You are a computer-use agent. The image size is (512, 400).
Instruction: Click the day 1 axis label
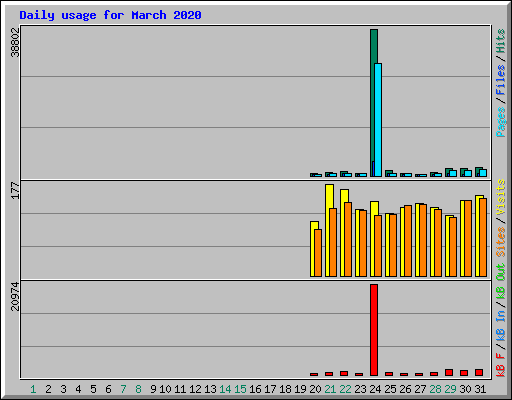point(33,389)
